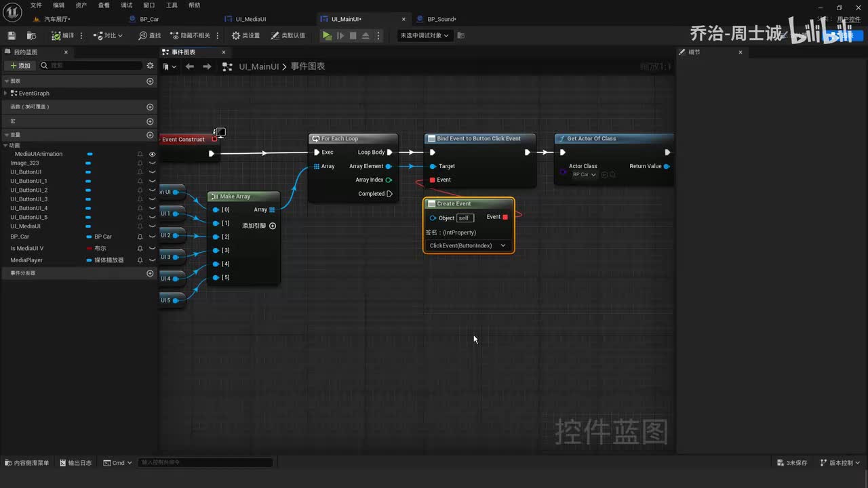The height and width of the screenshot is (488, 868).
Task: Click the 查找 find button
Action: click(x=150, y=35)
